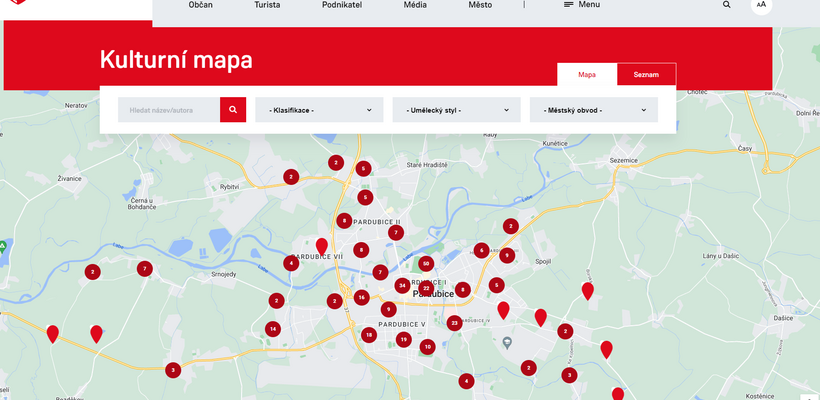820x400 pixels.
Task: Toggle the AA font size button
Action: (x=761, y=5)
